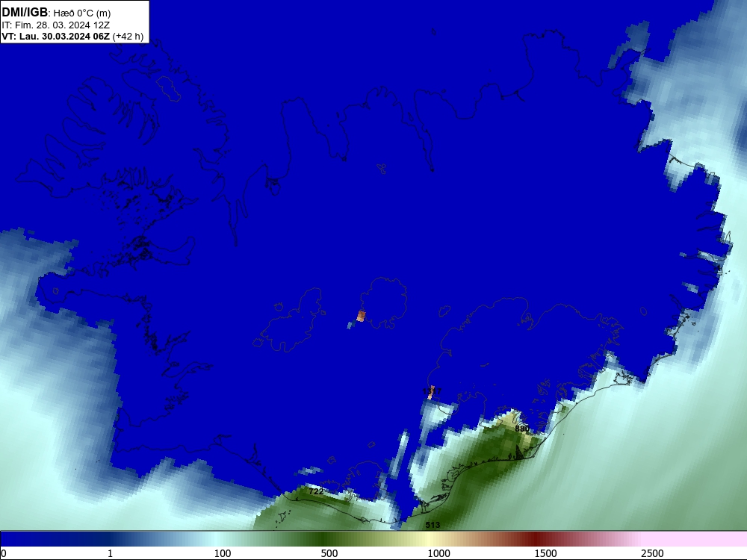Viewport: 747px width, 560px height.
Task: Click the 100 label on the color scale
Action: click(x=223, y=553)
